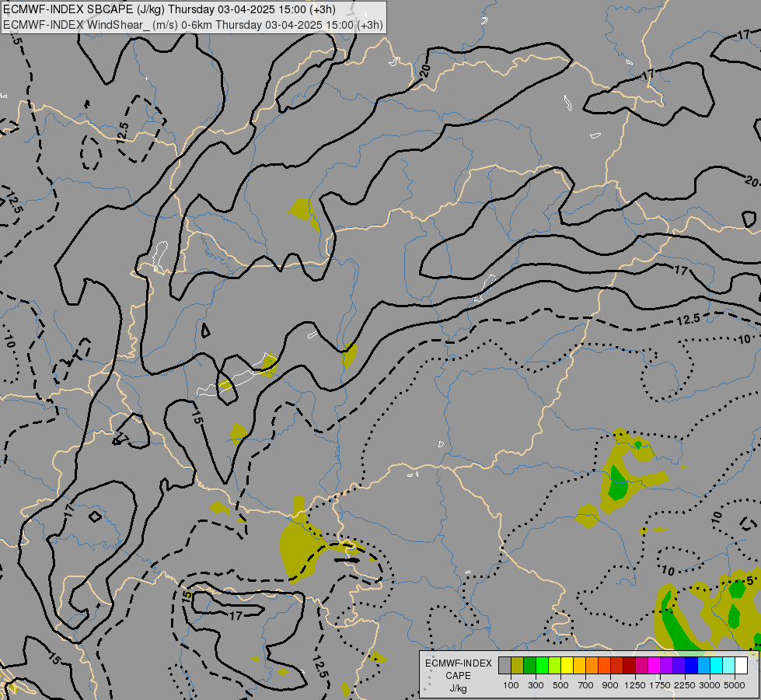Click the 100 legend value
Viewport: 761px width, 700px height.
coord(511,685)
